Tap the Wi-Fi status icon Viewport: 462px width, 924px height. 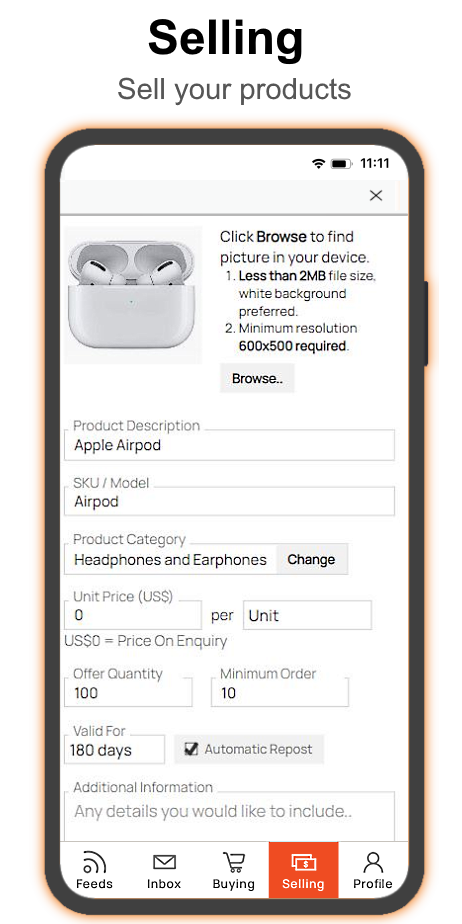tap(319, 164)
